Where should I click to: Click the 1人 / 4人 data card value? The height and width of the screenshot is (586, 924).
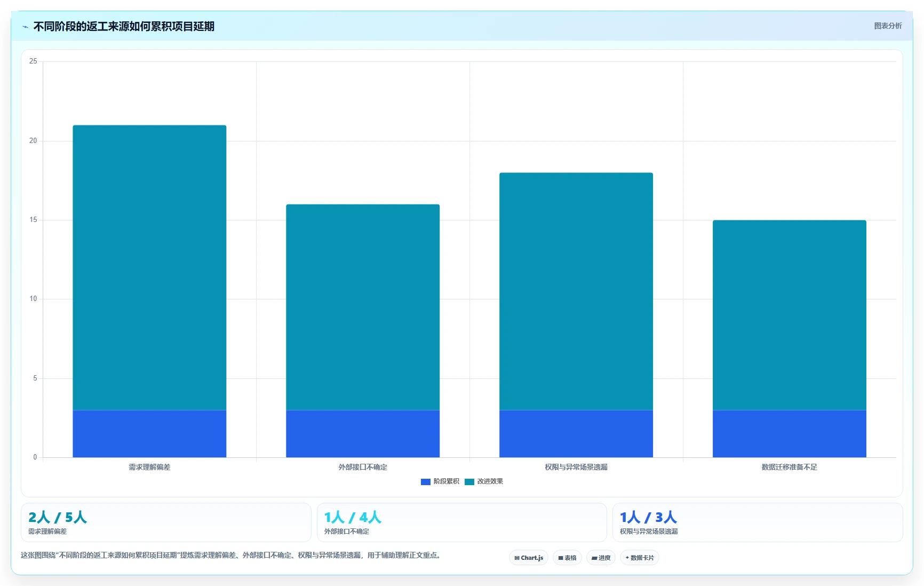pos(353,517)
